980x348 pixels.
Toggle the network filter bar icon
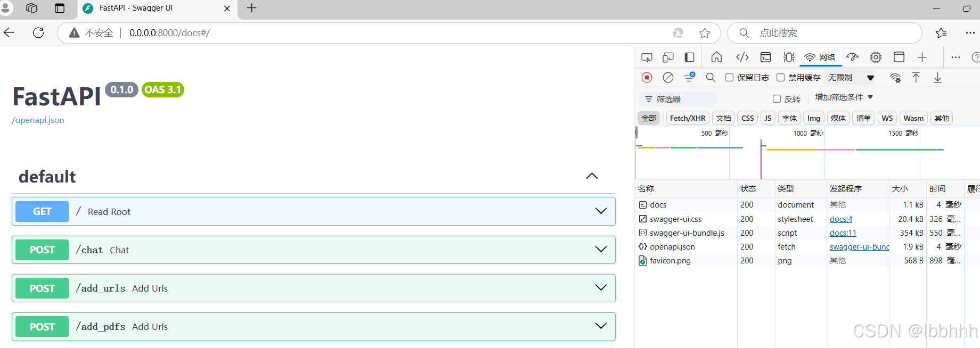click(x=689, y=77)
